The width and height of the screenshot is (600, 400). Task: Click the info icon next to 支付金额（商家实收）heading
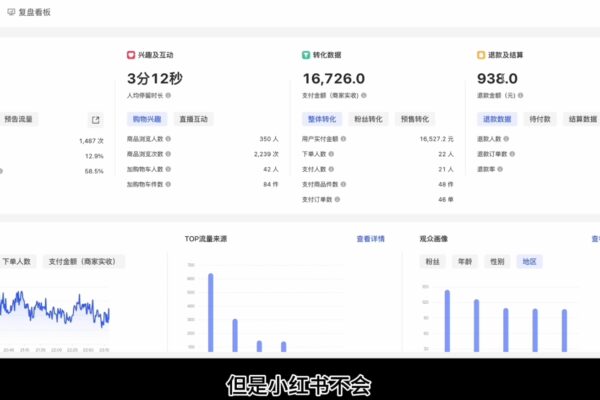click(x=364, y=95)
